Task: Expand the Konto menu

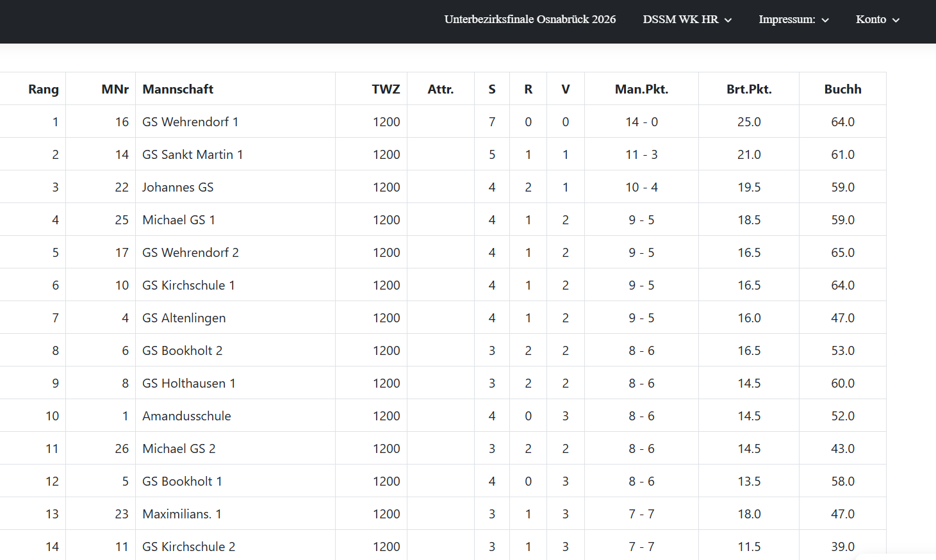Action: [x=877, y=19]
